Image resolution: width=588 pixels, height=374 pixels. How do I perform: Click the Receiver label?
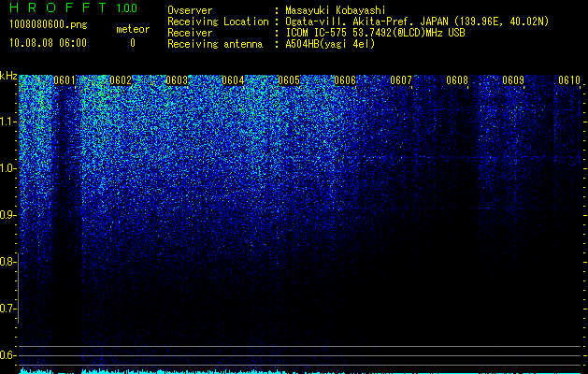pyautogui.click(x=190, y=33)
